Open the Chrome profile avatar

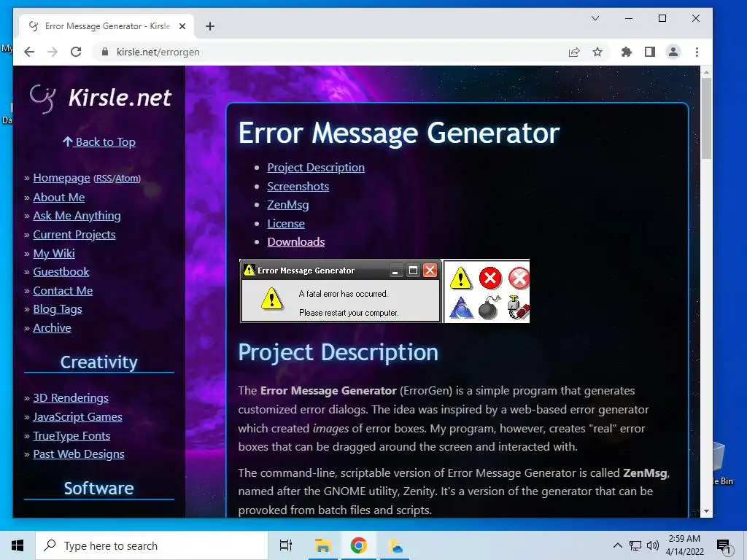point(673,52)
